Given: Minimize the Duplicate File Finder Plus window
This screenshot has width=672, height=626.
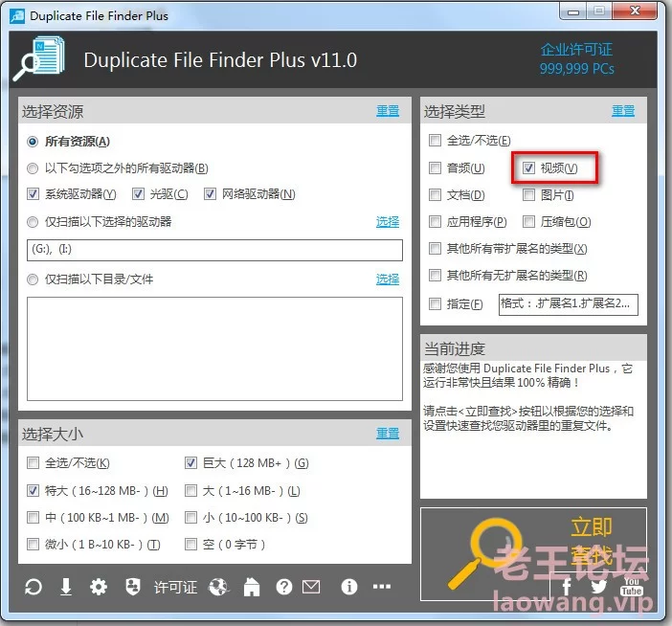Looking at the screenshot, I should click(x=573, y=11).
